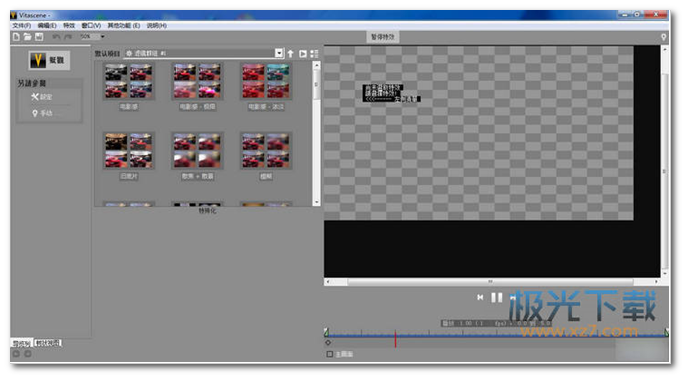Click the wrench settings item in sidebar
The height and width of the screenshot is (375, 682).
coord(42,97)
